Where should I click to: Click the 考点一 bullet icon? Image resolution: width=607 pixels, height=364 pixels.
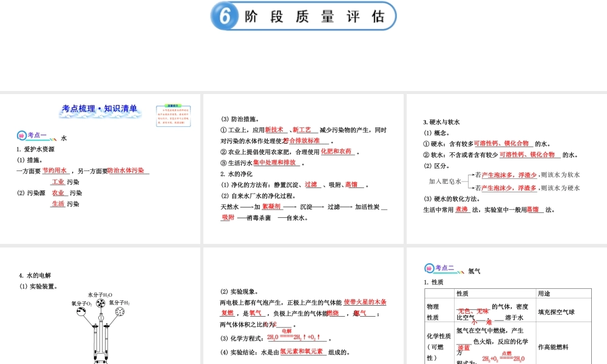[21, 136]
